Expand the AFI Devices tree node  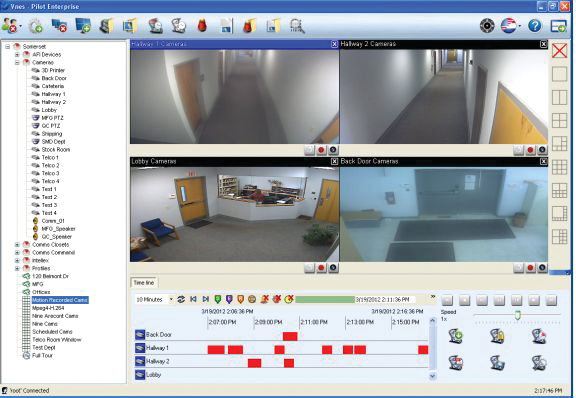[x=17, y=55]
